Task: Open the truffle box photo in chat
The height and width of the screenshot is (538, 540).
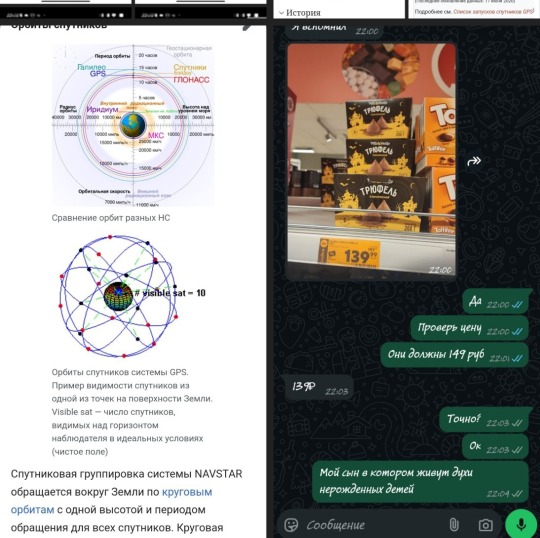Action: pos(372,159)
